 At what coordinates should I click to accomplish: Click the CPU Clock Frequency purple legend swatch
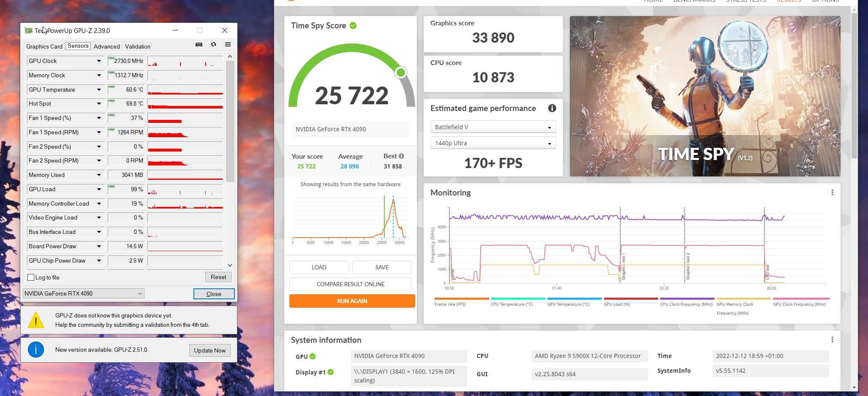pos(687,298)
